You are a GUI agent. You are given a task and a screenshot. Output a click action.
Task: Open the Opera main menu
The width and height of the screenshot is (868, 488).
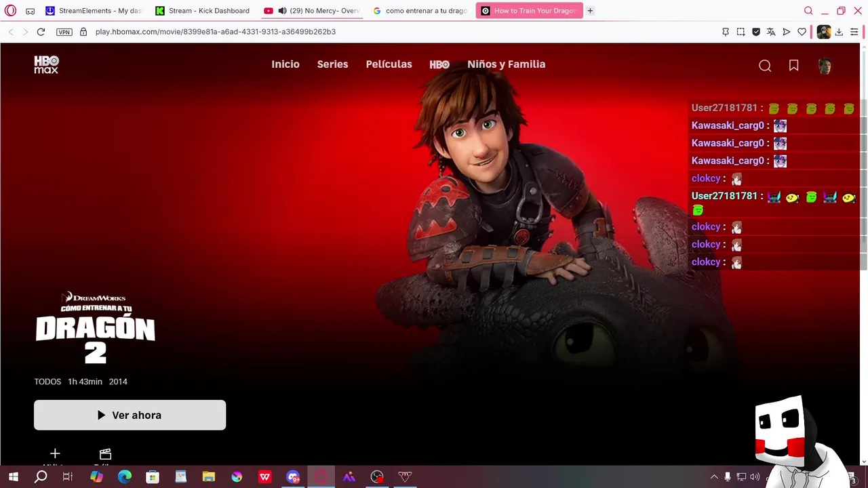(x=10, y=11)
